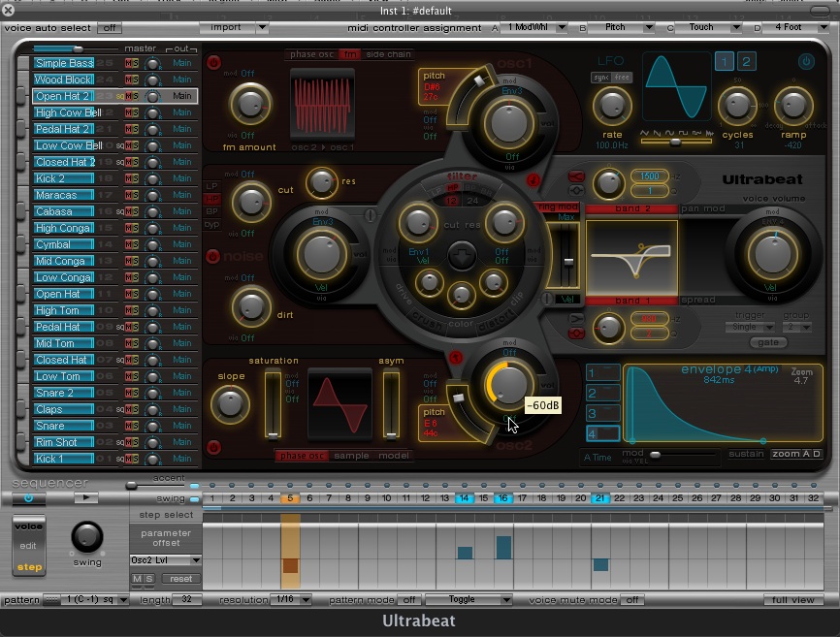Screen dimensions: 840x637
Task: Click the full view button
Action: (x=792, y=600)
